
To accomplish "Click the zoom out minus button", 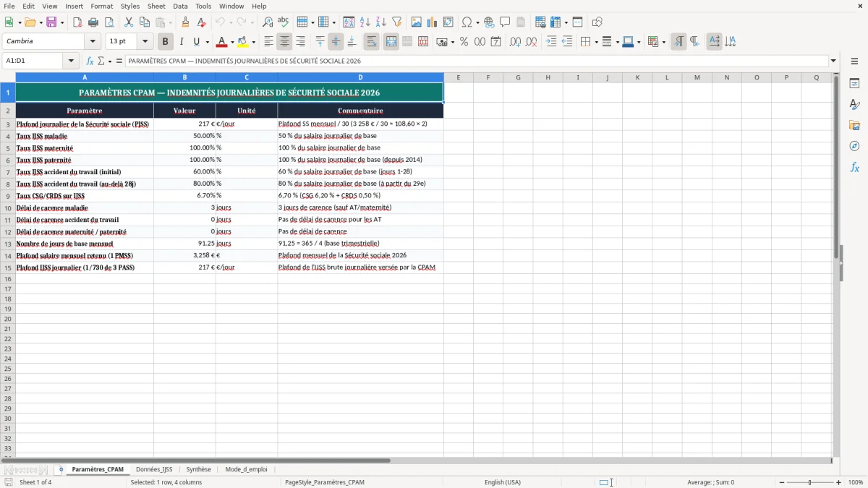I will click(x=782, y=482).
